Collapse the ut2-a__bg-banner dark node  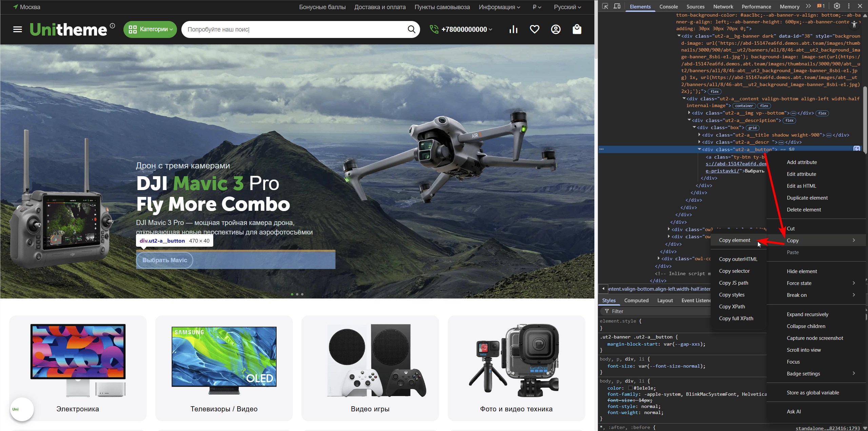[x=679, y=36]
